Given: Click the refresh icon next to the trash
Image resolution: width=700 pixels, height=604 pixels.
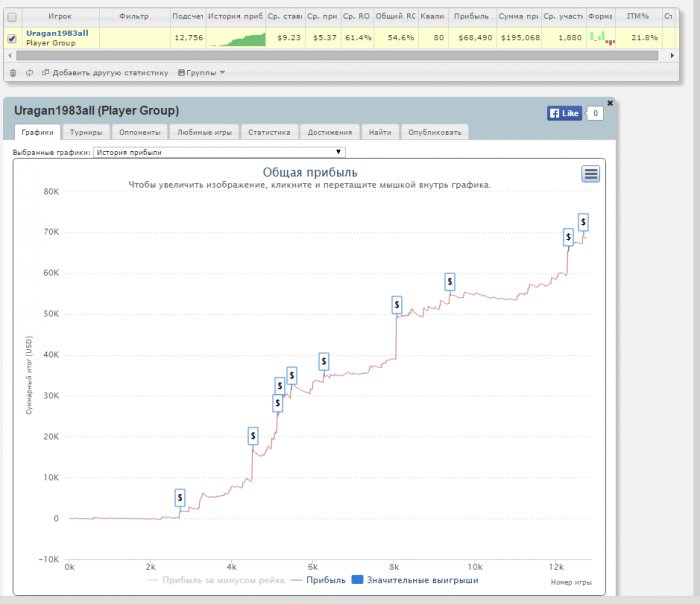Looking at the screenshot, I should [29, 73].
